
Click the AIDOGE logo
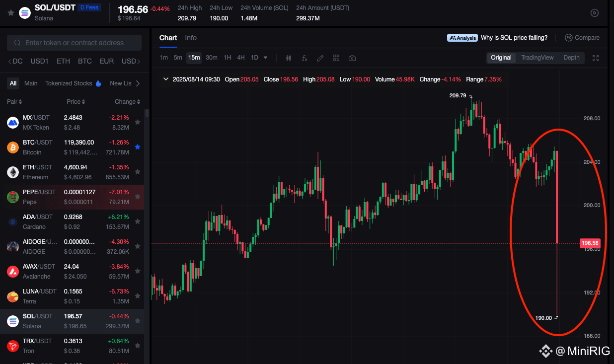click(13, 246)
